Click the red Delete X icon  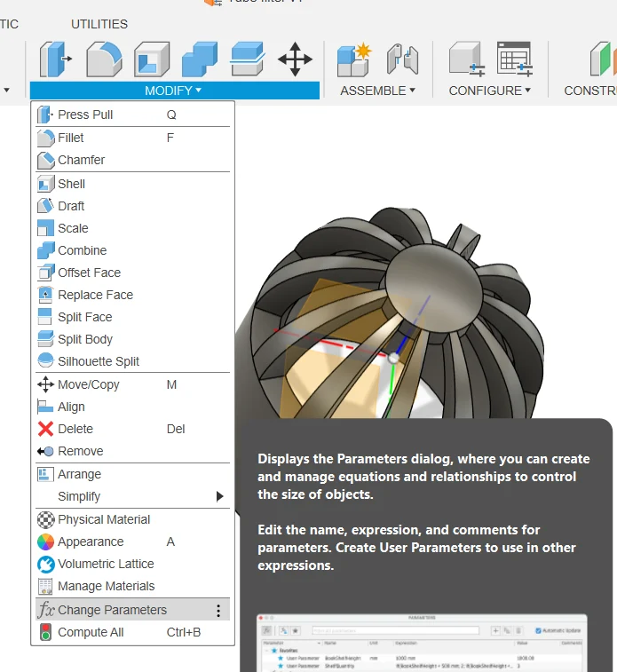46,429
